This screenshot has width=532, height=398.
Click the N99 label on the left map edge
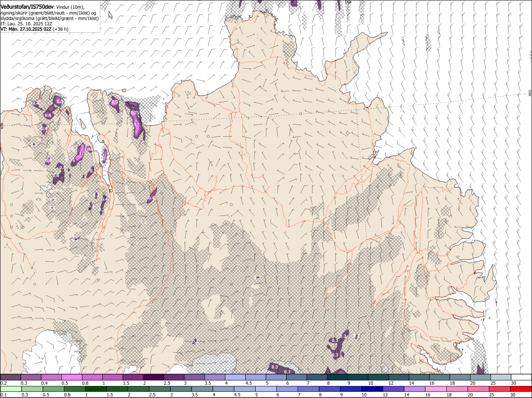[x=2, y=125]
